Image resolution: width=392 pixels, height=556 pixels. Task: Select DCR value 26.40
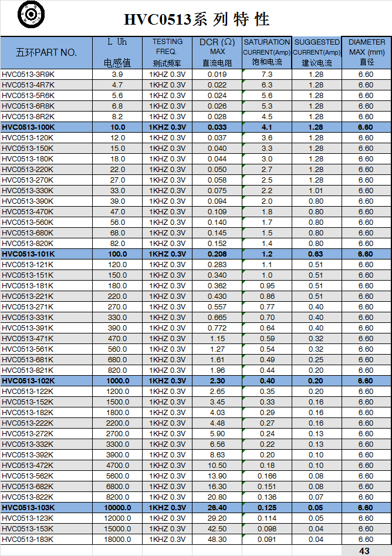217,508
